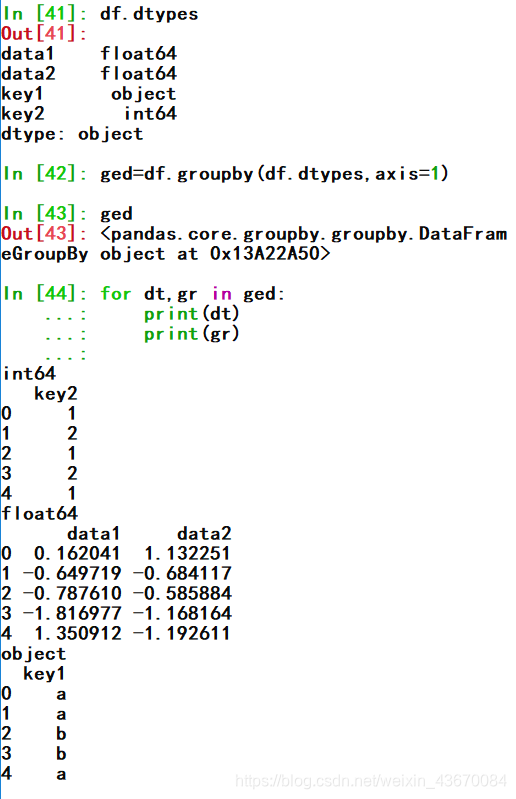This screenshot has height=799, width=516.
Task: Click the 'print(dt)' line
Action: (x=192, y=314)
